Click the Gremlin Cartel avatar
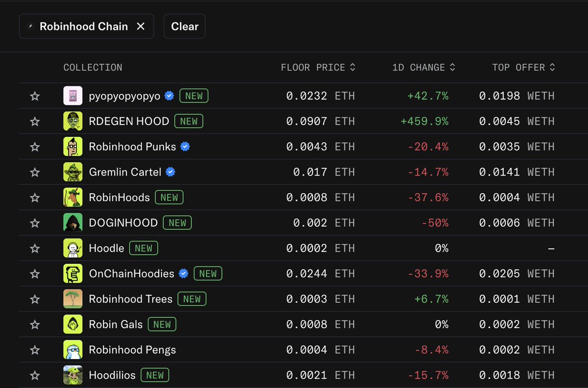588x388 pixels. click(73, 172)
